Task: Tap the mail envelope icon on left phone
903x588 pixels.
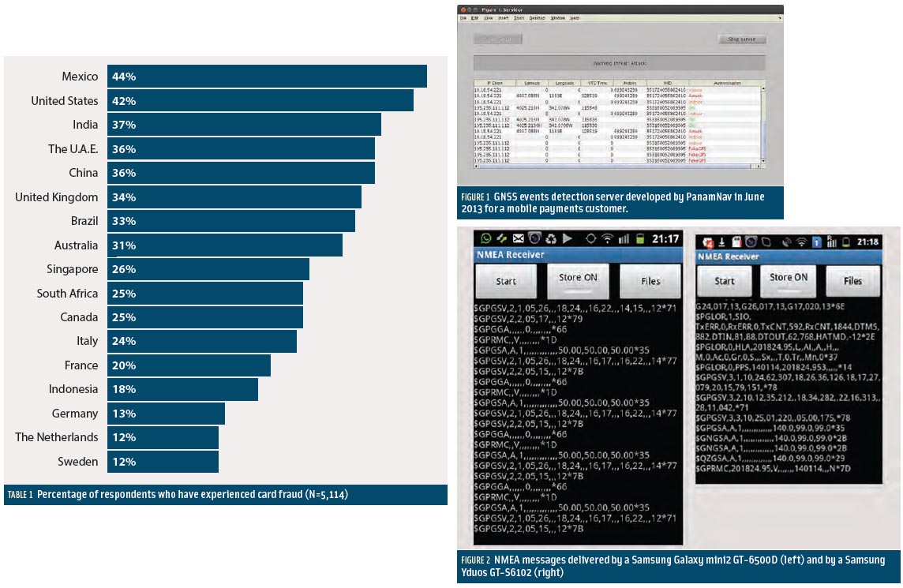Action: click(x=518, y=238)
